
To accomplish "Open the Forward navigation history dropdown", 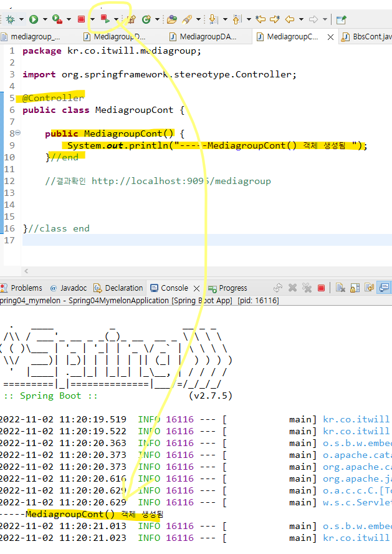I will coord(325,19).
